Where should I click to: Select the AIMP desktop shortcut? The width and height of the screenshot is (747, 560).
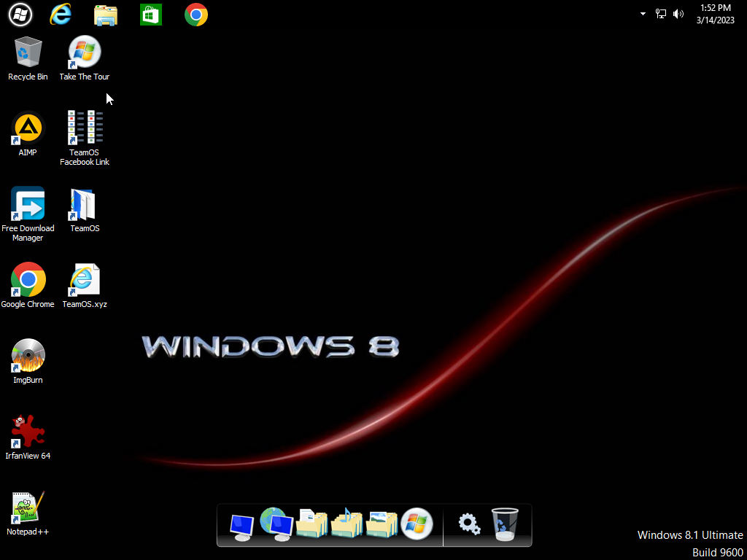pyautogui.click(x=28, y=134)
